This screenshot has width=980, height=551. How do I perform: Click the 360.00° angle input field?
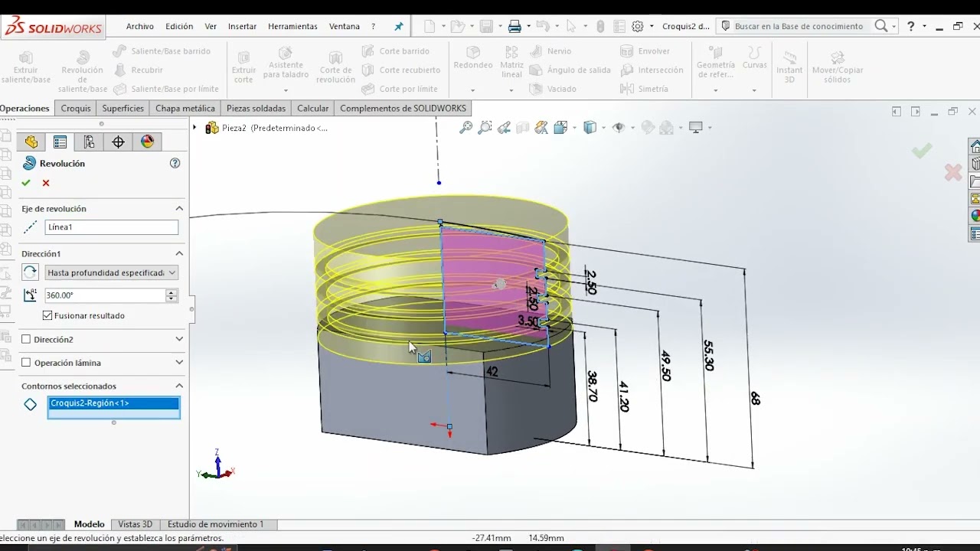[105, 295]
